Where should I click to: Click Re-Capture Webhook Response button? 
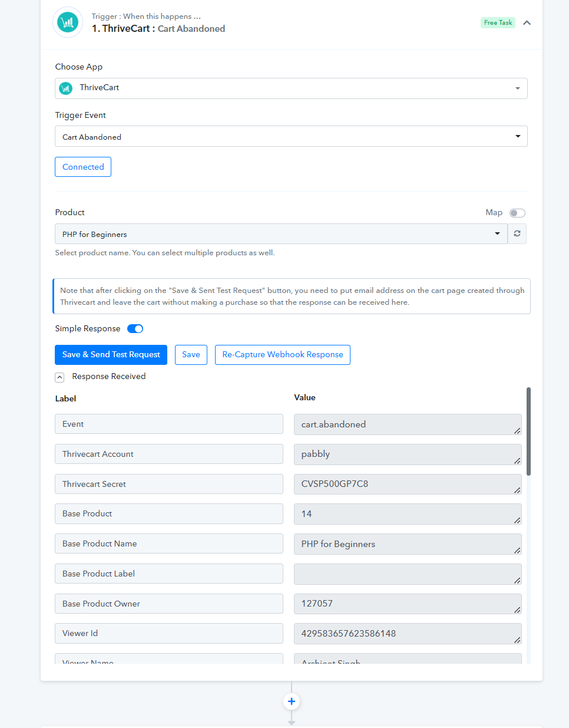click(283, 355)
